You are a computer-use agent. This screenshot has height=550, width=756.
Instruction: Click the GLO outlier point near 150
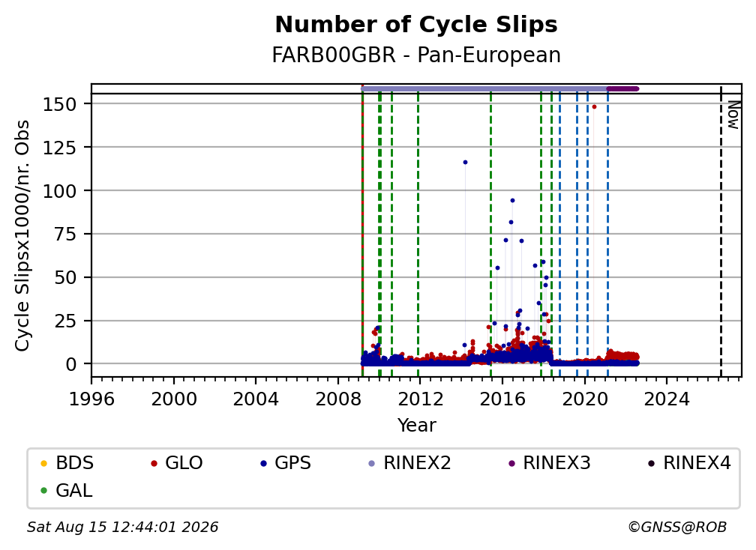click(594, 107)
